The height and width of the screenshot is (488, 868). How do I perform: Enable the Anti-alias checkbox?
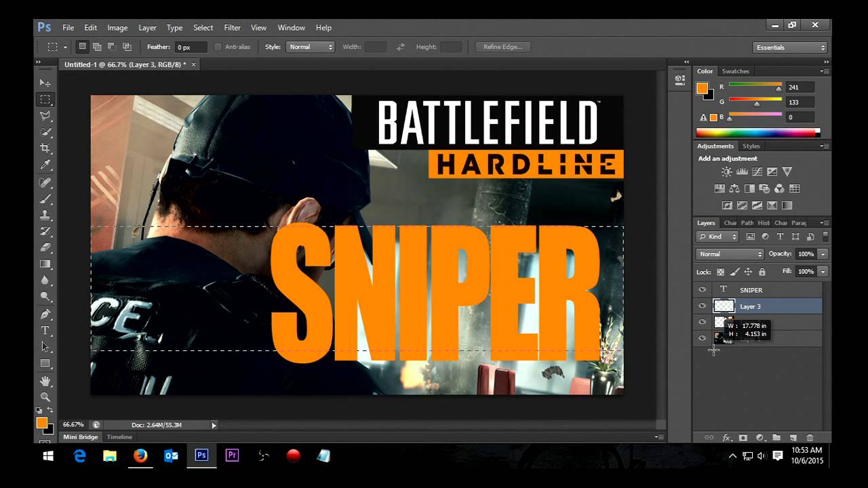[218, 47]
